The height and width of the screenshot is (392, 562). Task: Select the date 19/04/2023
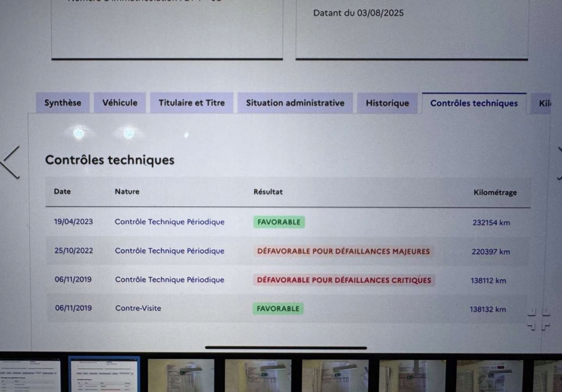(x=73, y=222)
